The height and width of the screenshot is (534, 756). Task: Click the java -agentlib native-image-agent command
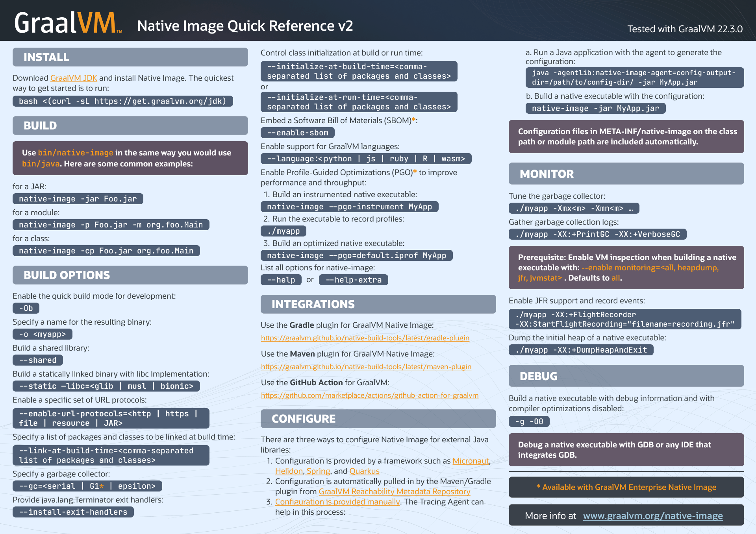[635, 78]
